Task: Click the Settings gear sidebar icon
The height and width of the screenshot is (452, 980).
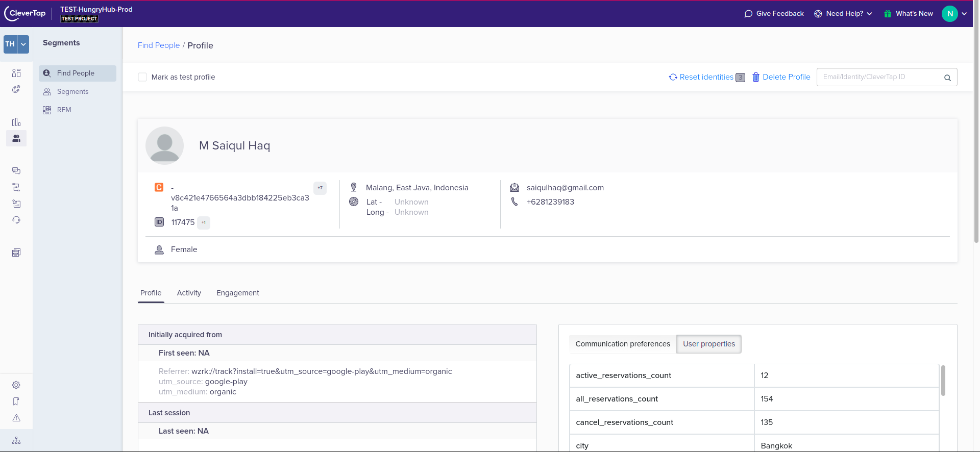Action: click(16, 385)
